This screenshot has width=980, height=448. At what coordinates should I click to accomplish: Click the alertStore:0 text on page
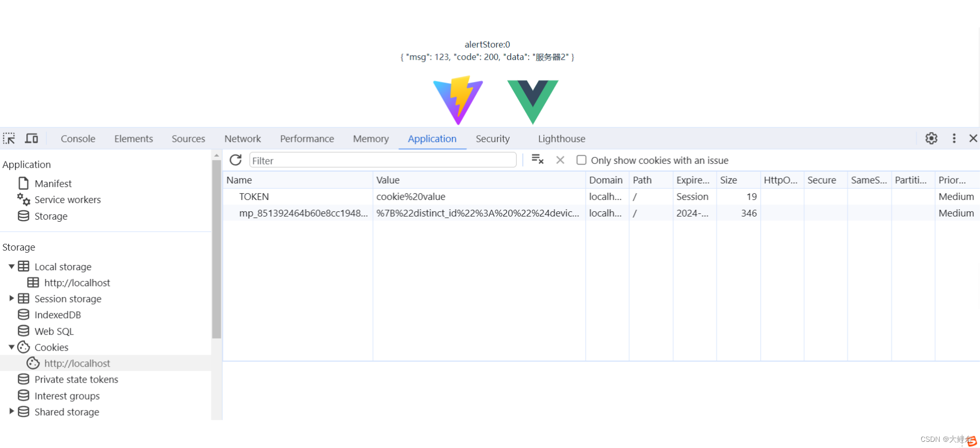coord(487,44)
